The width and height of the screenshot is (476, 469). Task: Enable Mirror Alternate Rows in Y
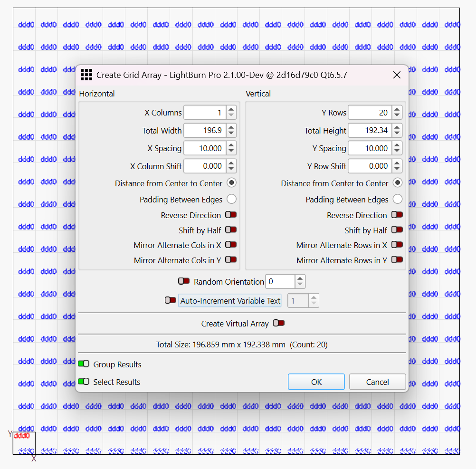coord(397,260)
